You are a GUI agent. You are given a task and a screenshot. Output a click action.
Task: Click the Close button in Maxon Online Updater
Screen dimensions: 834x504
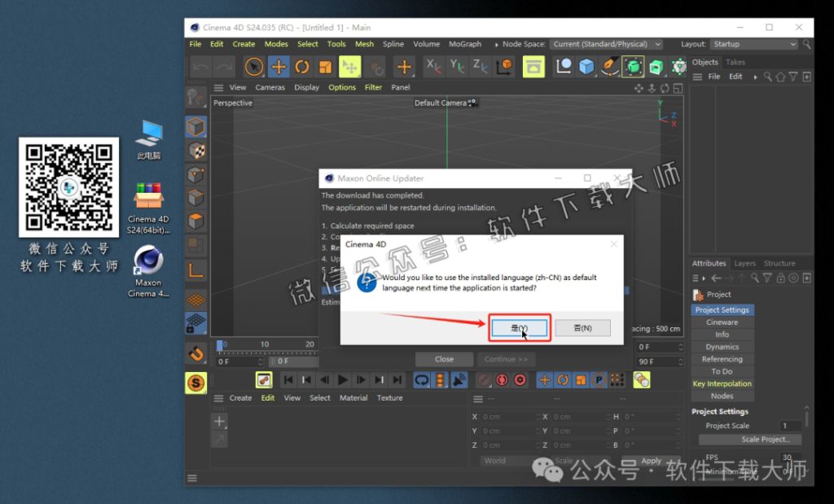click(445, 358)
